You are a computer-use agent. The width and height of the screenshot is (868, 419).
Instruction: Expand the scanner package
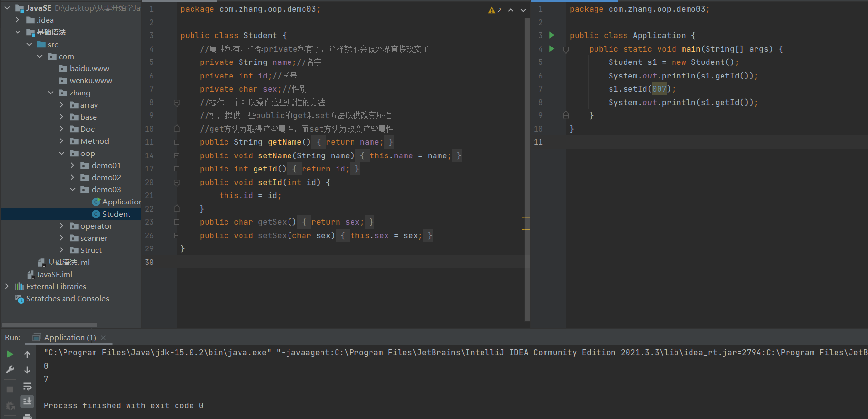pos(62,238)
